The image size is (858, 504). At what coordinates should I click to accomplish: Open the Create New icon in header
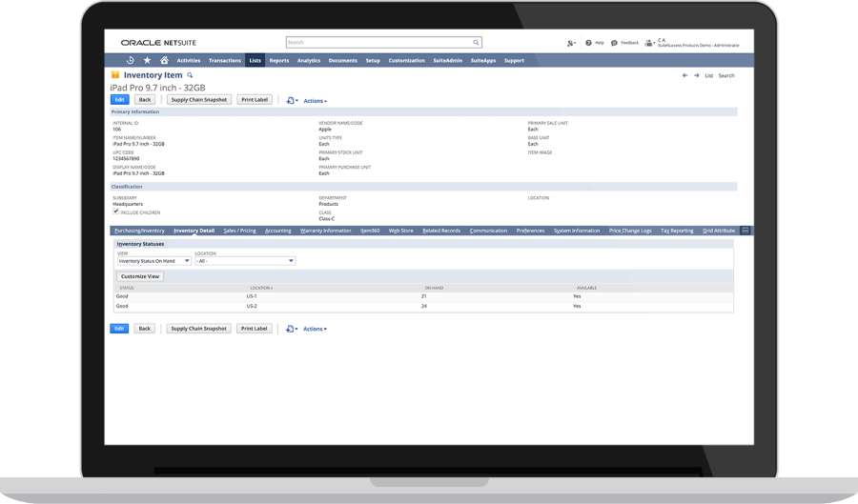[x=571, y=43]
